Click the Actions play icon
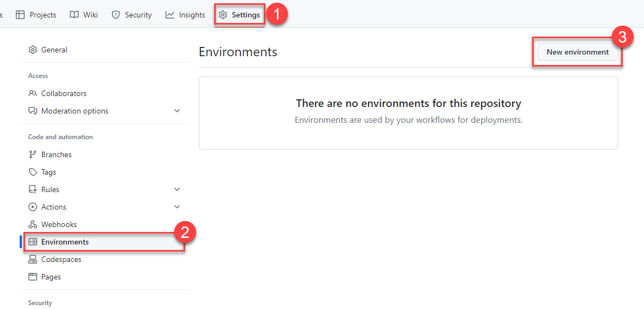The width and height of the screenshot is (644, 310). (x=33, y=207)
